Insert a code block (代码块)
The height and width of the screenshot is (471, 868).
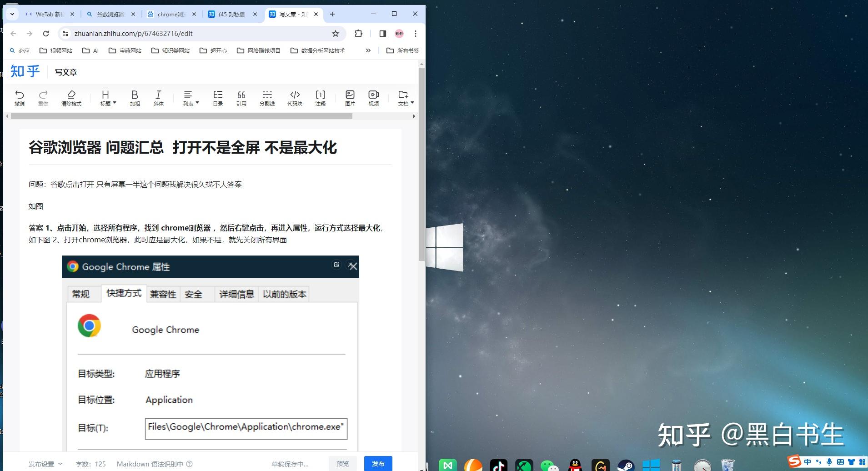[x=295, y=98]
